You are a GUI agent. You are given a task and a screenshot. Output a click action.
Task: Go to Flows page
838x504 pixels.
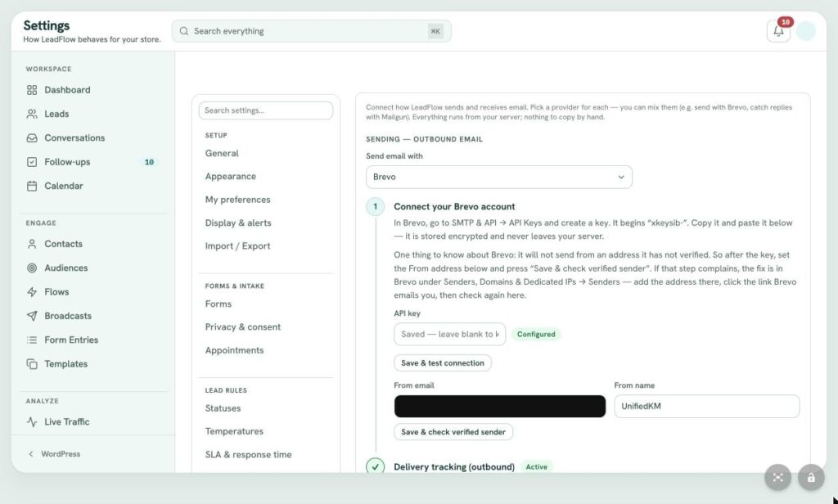pos(56,292)
